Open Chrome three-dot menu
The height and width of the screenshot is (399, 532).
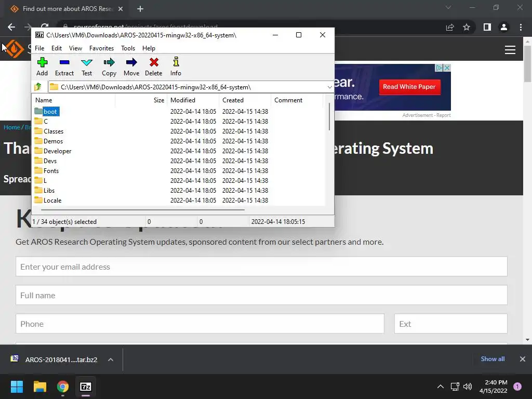521,27
